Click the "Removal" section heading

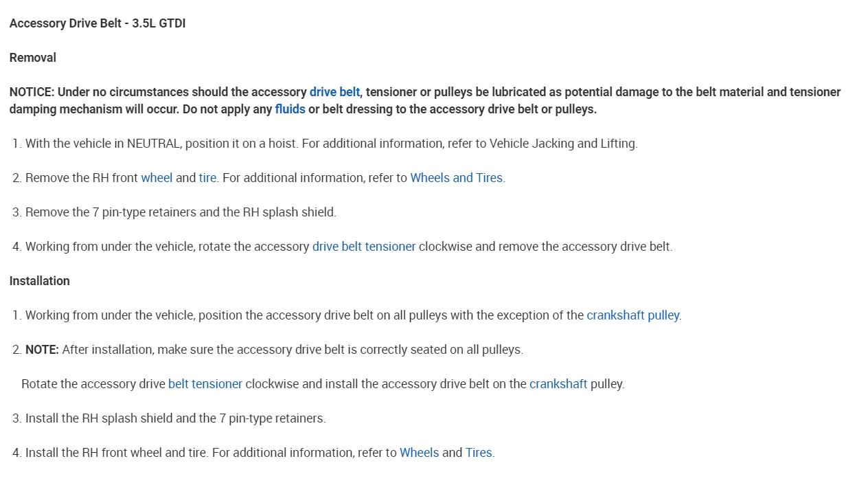click(33, 58)
